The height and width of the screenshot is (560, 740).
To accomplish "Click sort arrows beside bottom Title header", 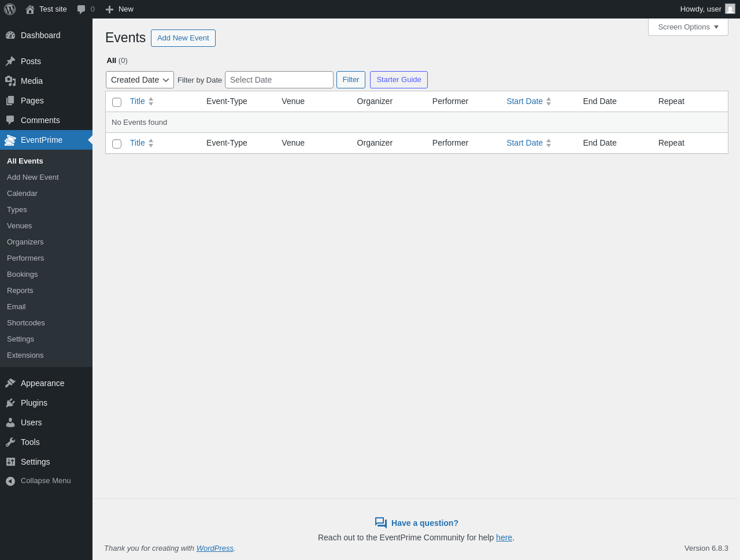I will (151, 143).
